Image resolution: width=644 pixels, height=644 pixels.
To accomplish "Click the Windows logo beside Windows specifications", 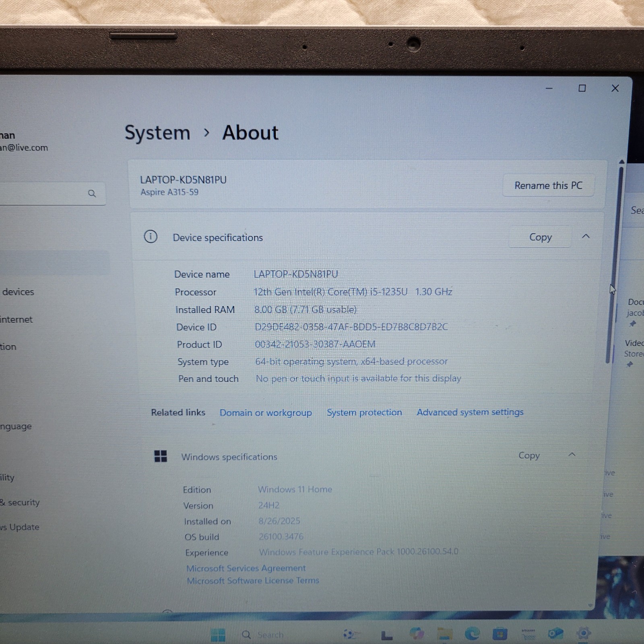I will (x=161, y=456).
